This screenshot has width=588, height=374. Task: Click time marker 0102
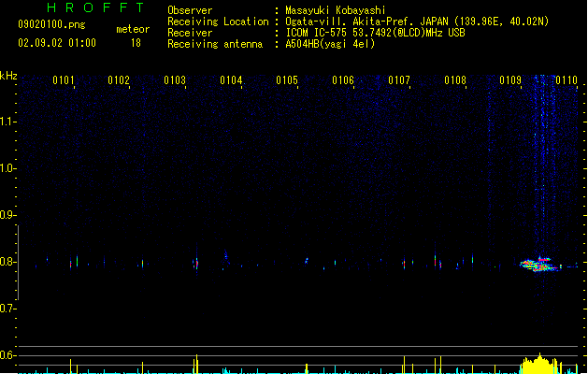point(119,80)
